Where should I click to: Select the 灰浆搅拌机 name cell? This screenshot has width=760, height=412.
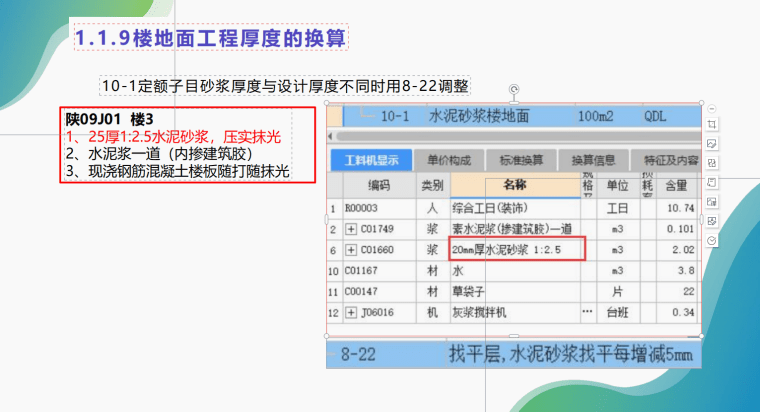click(515, 313)
